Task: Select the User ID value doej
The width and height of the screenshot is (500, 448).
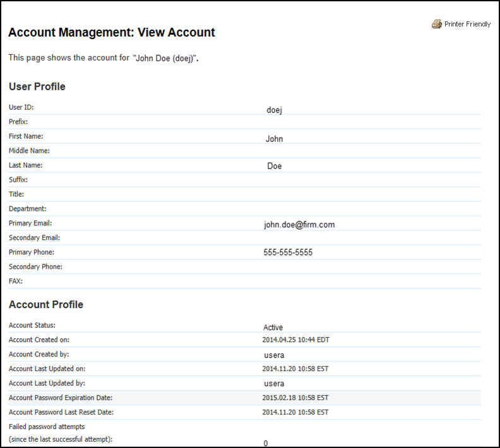Action: (274, 110)
